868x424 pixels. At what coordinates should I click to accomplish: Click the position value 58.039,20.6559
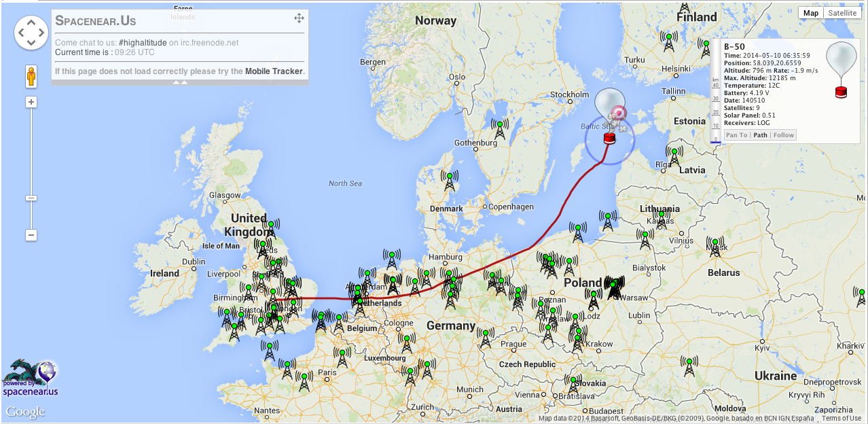(776, 63)
